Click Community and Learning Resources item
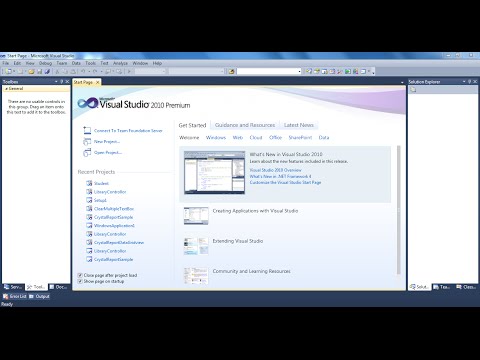This screenshot has height=360, width=480. click(x=251, y=271)
